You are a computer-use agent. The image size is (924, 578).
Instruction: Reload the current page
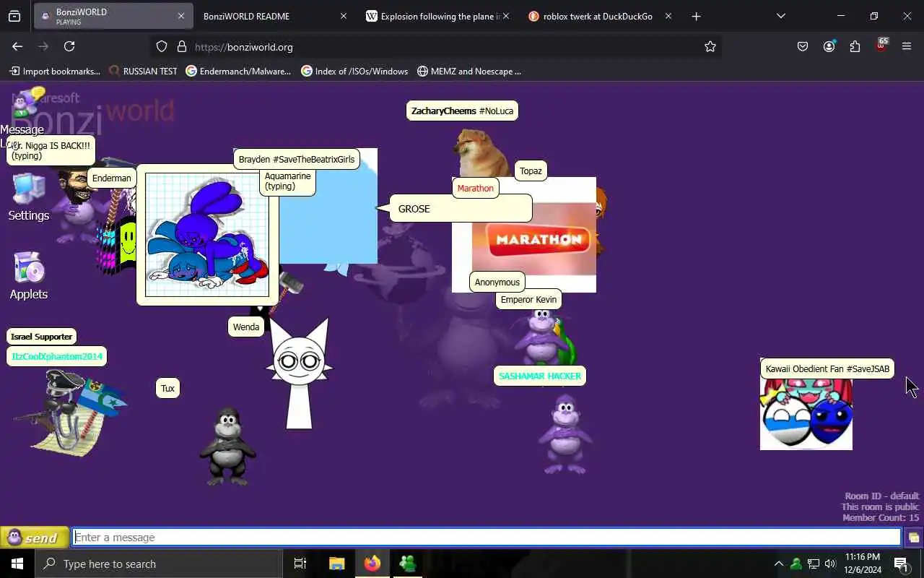point(69,46)
